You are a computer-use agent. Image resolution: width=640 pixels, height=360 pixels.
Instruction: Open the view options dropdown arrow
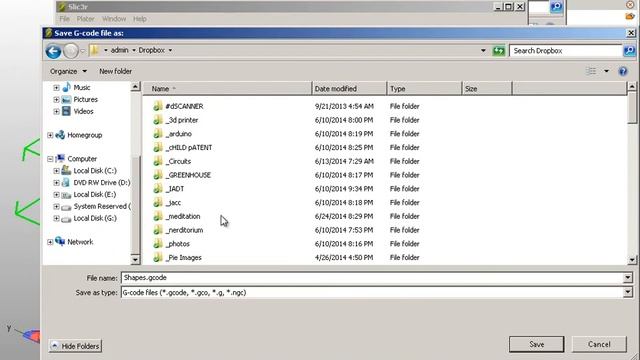tap(607, 71)
